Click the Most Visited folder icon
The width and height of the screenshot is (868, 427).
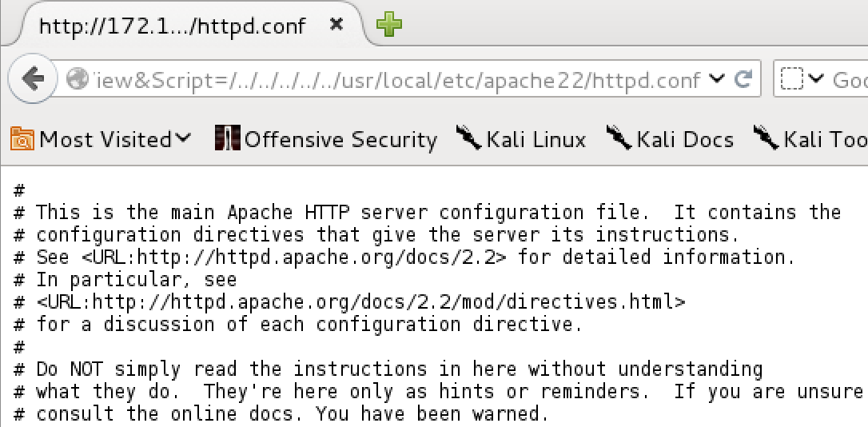[x=22, y=139]
